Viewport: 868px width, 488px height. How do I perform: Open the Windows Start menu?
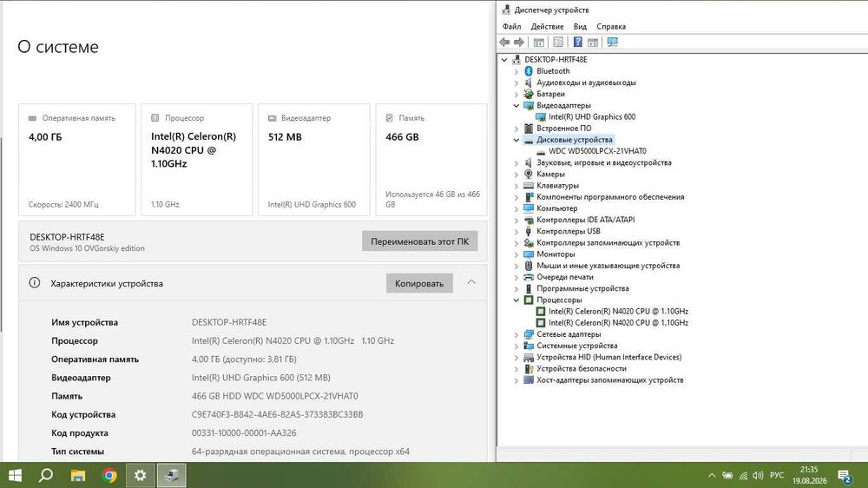point(15,475)
